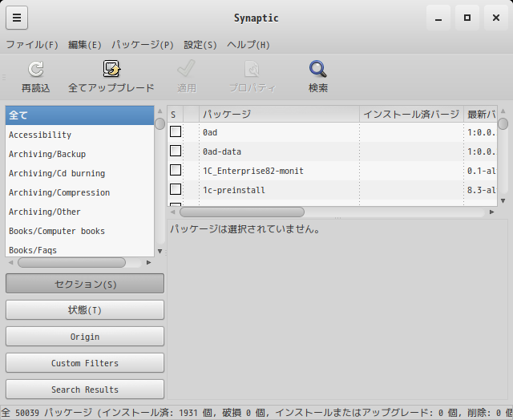513x420 pixels.
Task: Open the ヘルプ(H) menu
Action: [248, 45]
